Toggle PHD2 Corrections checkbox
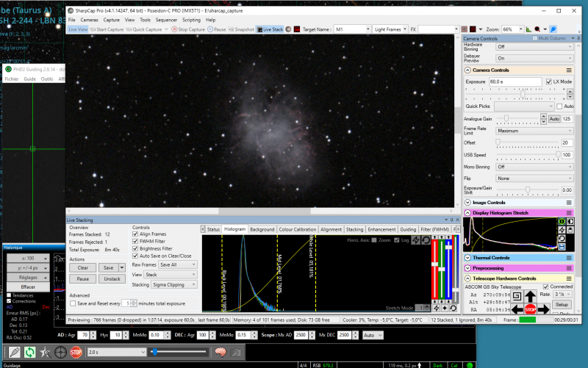588x368 pixels. tap(9, 301)
